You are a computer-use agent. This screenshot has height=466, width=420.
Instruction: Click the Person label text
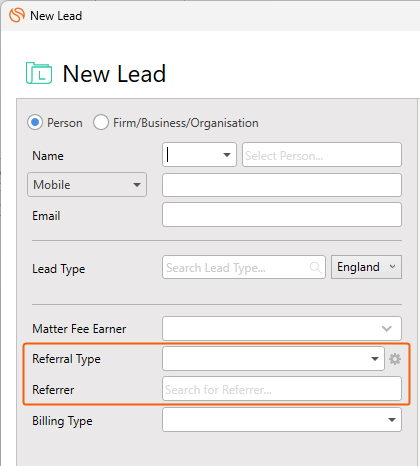click(x=65, y=123)
